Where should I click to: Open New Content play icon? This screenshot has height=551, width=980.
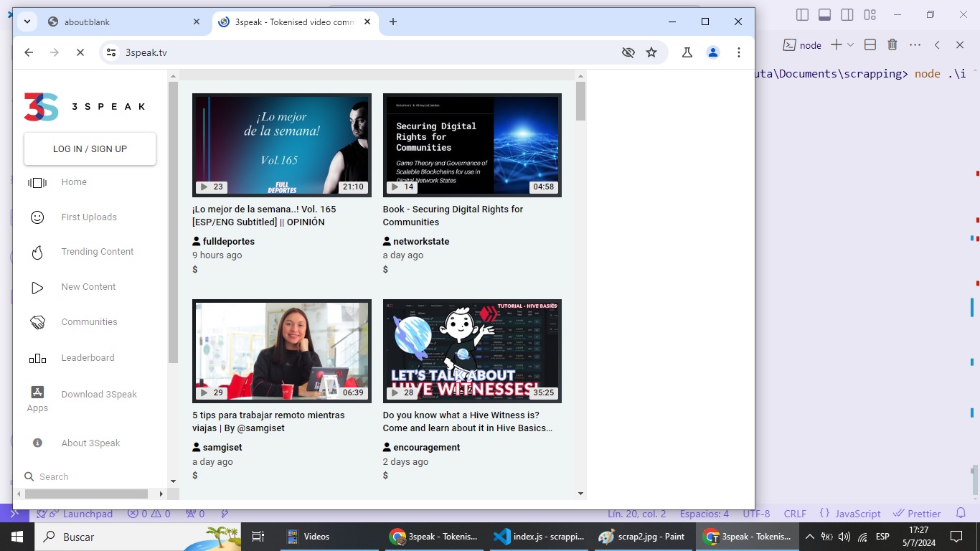tap(37, 288)
